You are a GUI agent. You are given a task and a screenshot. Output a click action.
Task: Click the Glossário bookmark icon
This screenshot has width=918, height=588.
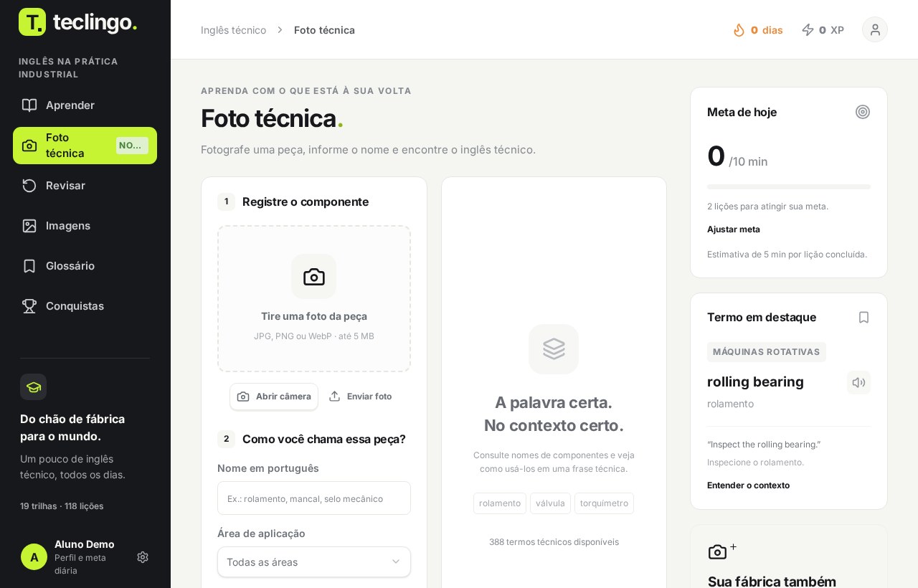[29, 266]
